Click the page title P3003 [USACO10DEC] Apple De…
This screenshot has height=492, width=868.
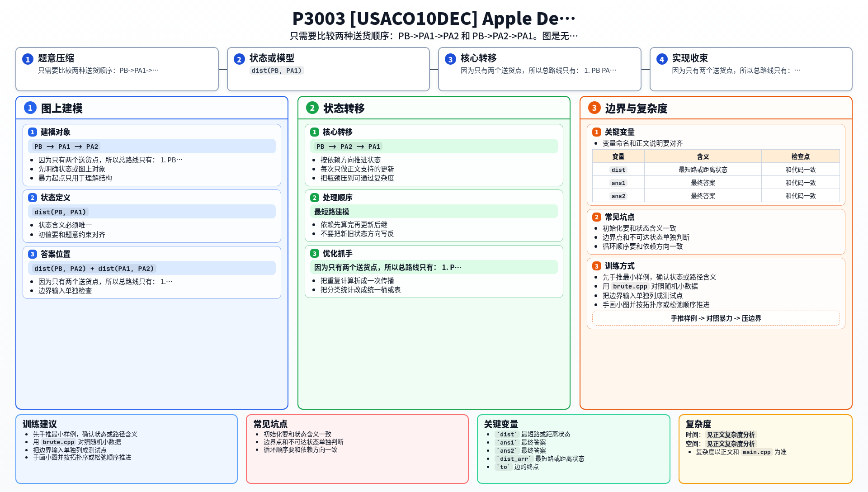tap(434, 19)
